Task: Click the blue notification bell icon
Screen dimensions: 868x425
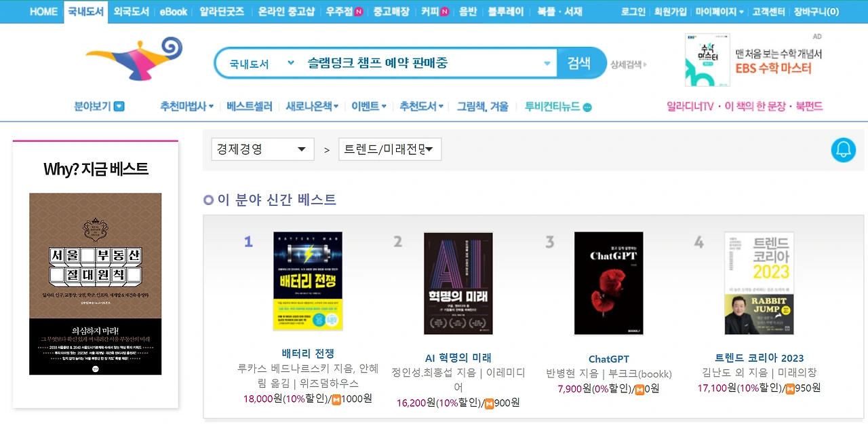Action: tap(844, 149)
